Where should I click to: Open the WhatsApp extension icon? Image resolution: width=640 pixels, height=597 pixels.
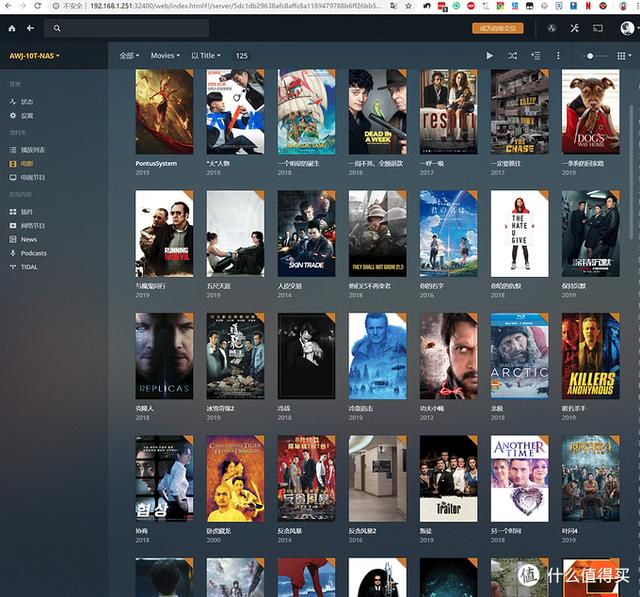point(456,6)
